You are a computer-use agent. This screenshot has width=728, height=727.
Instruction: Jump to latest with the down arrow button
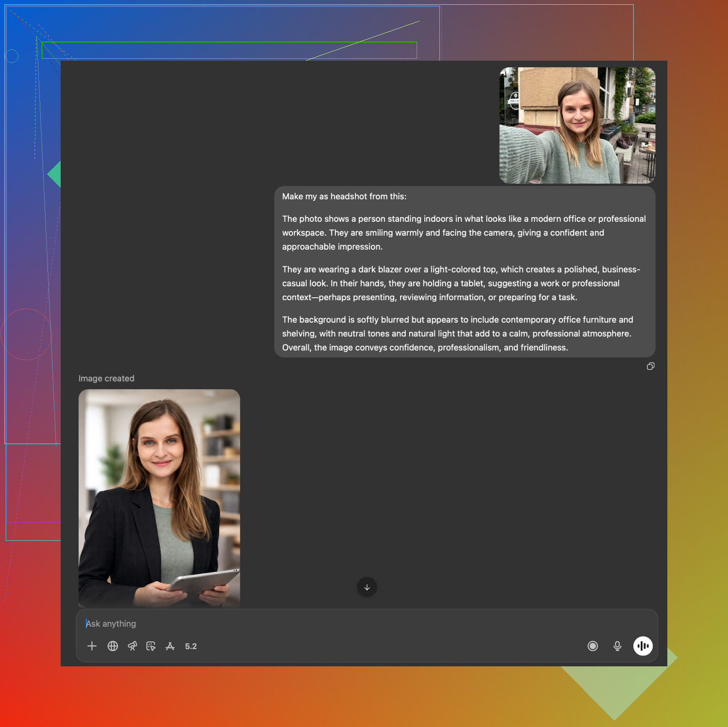367,587
